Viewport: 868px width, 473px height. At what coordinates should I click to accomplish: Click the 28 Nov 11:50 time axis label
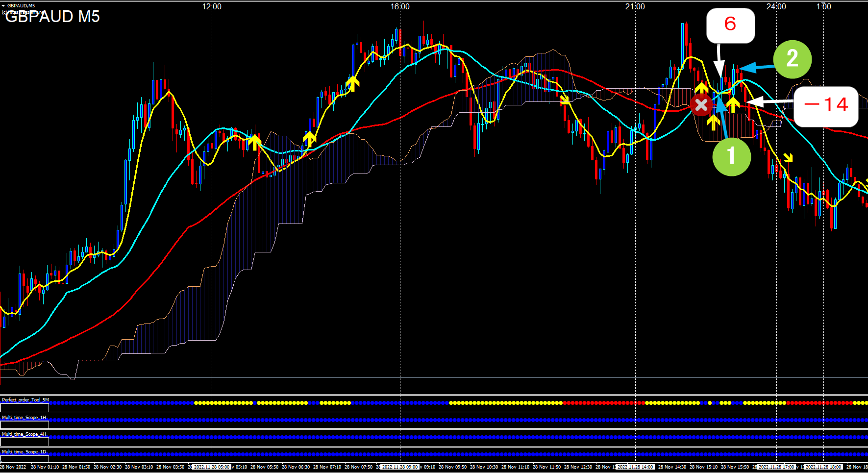[547, 467]
